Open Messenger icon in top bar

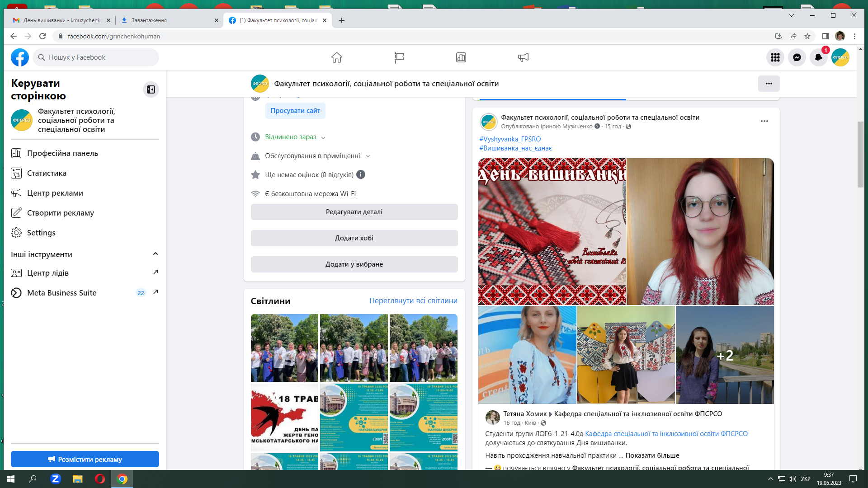797,57
